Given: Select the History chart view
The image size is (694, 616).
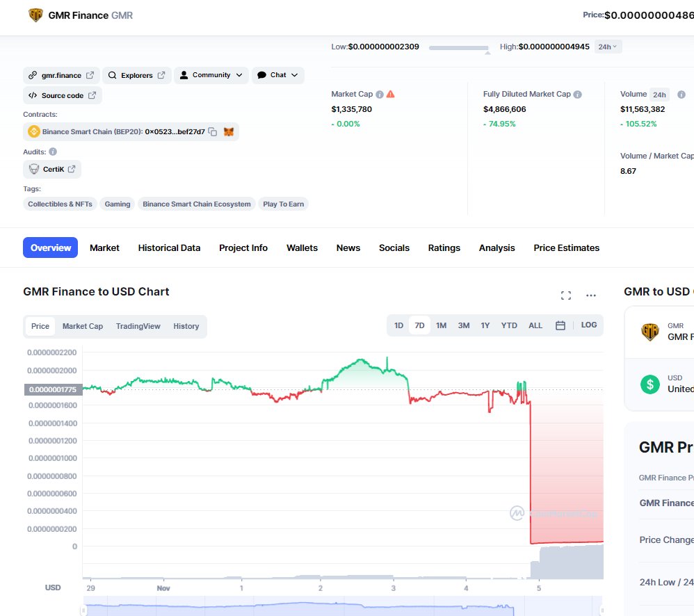Looking at the screenshot, I should pos(186,326).
